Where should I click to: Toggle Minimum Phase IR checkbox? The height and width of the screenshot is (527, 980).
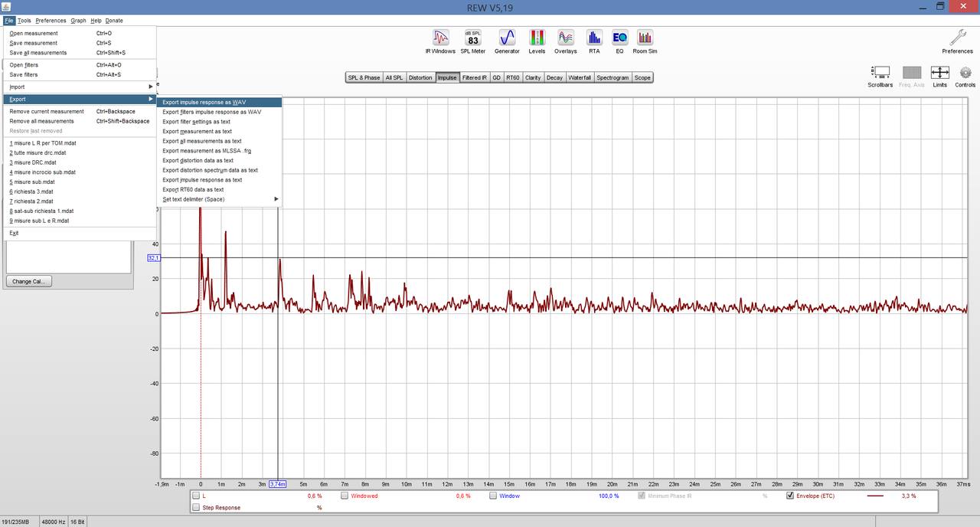coord(642,496)
